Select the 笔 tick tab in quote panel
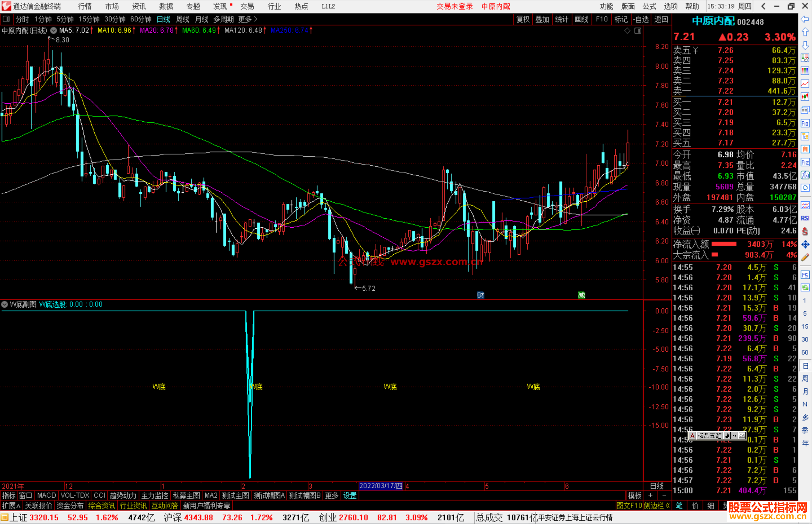This screenshot has height=524, width=812. [679, 506]
